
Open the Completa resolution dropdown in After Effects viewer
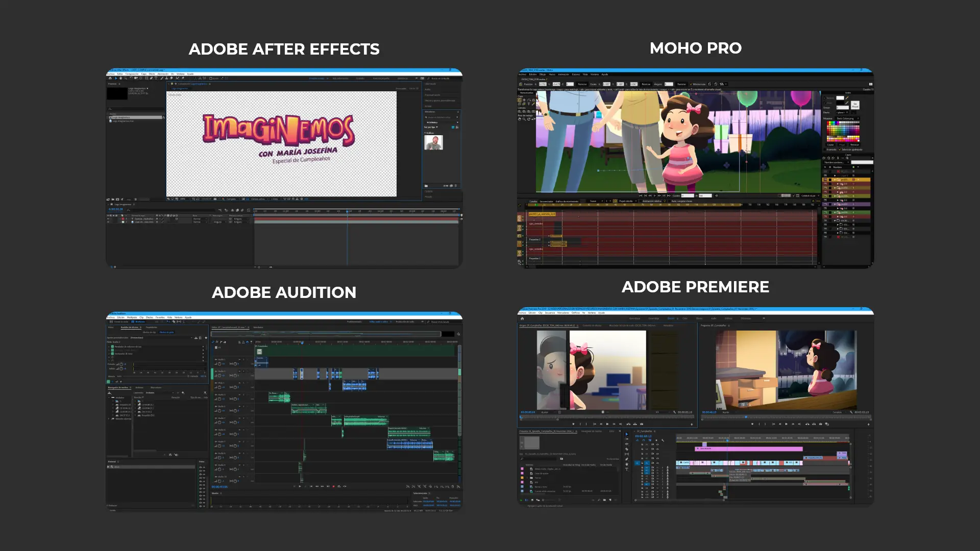pyautogui.click(x=233, y=199)
